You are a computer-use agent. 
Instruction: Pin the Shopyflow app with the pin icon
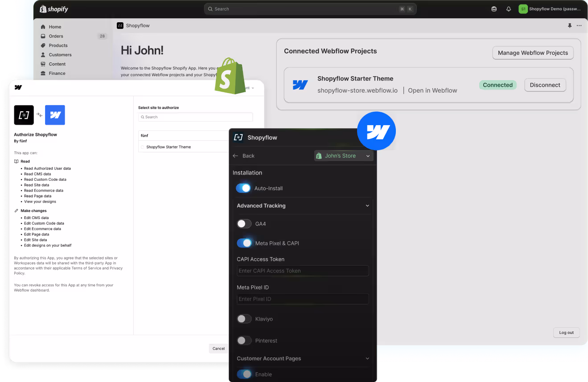point(570,26)
